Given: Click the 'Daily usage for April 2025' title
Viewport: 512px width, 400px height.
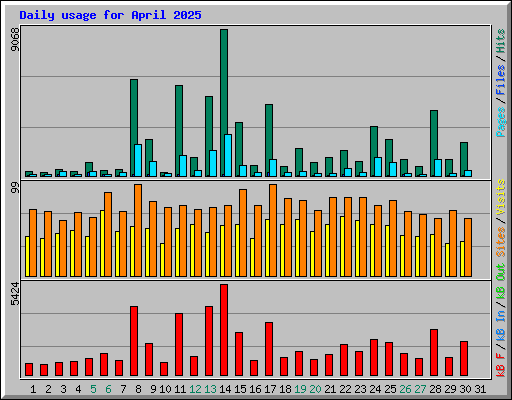Looking at the screenshot, I should pos(110,15).
